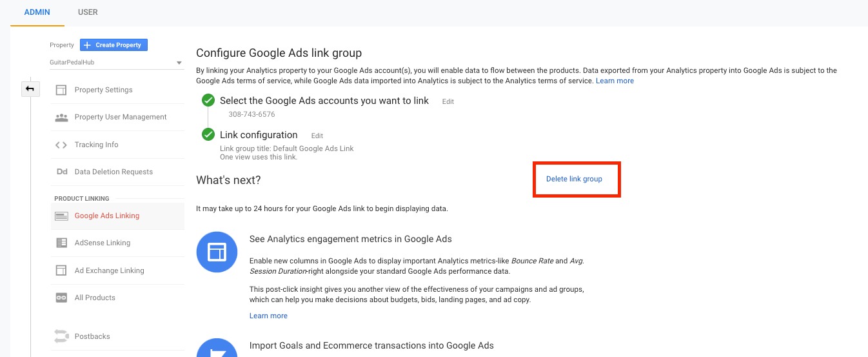Click the All Products icon
Screen dimensions: 868x357
[x=61, y=298]
